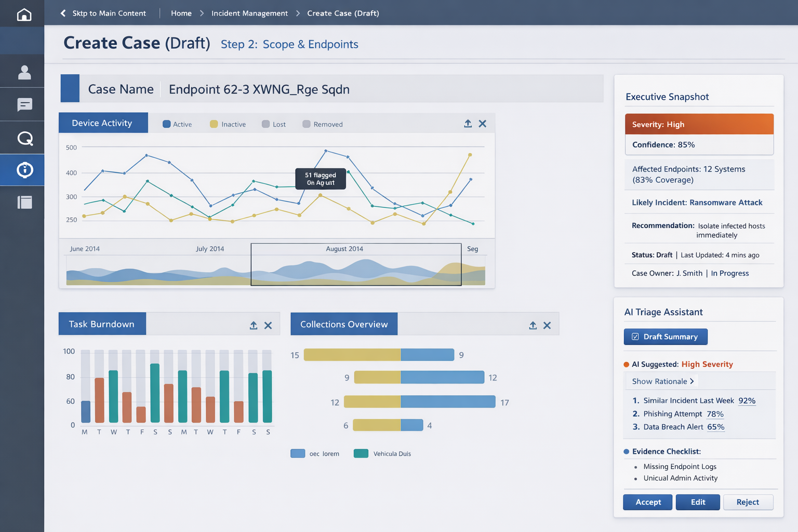Click the Collections Overview export icon
798x532 pixels.
tap(533, 325)
